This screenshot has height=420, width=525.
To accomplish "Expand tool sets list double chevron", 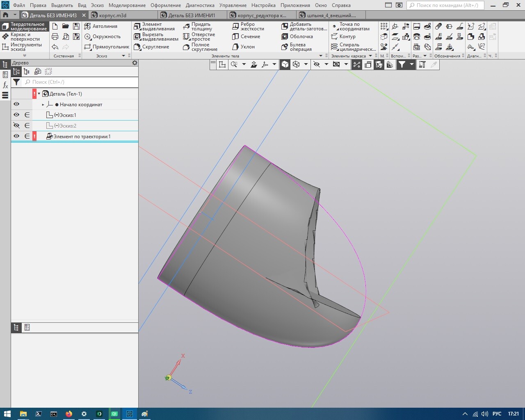I will point(25,55).
